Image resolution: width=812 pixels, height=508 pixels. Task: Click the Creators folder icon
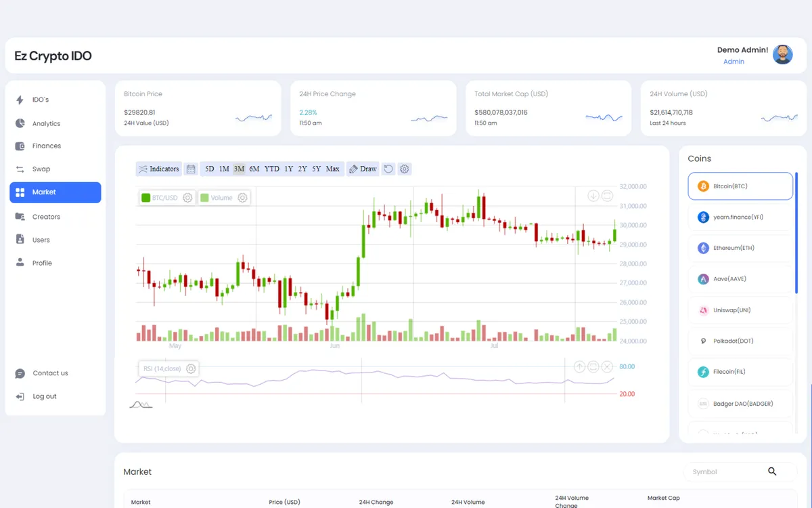pyautogui.click(x=20, y=217)
